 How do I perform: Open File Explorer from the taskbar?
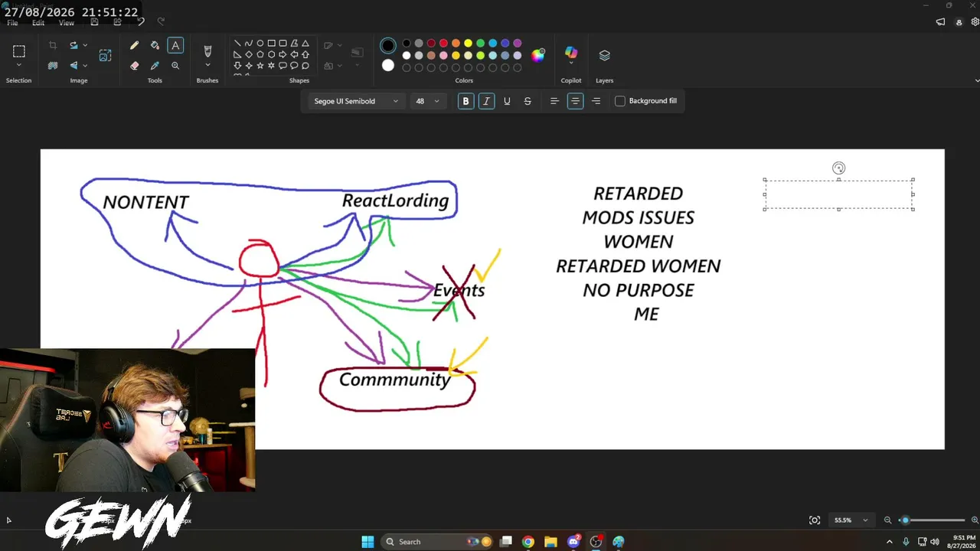point(550,542)
